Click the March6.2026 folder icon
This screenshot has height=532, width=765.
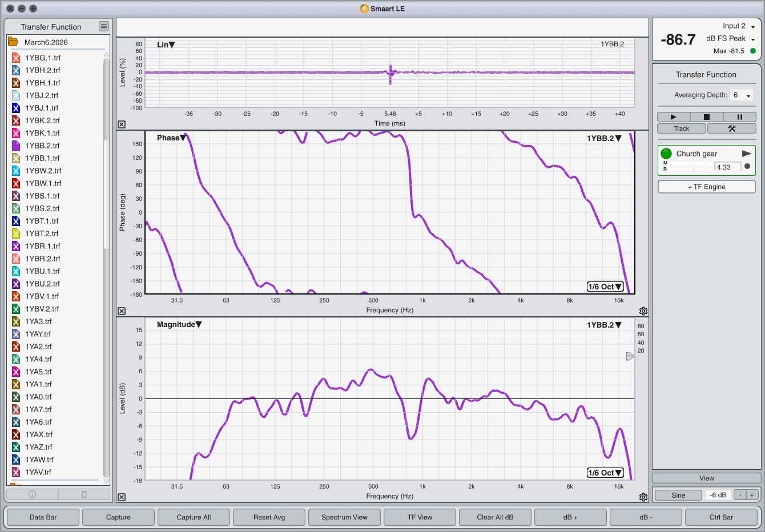[x=13, y=42]
